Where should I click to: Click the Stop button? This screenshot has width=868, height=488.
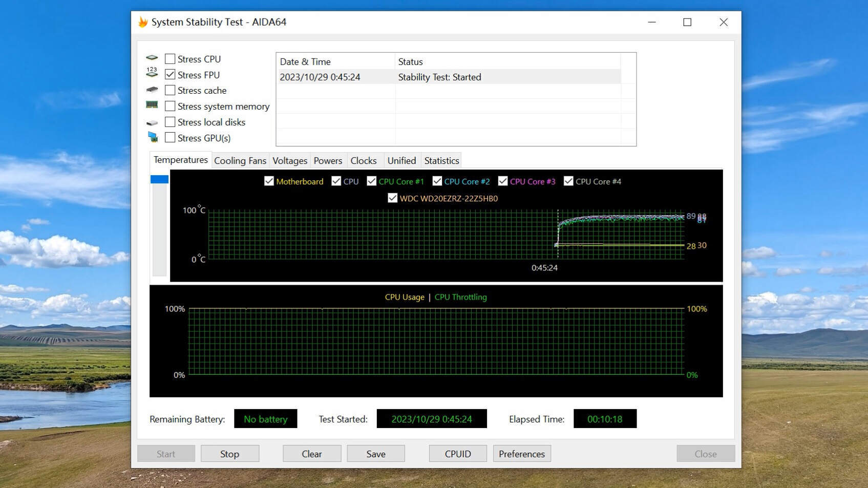click(x=230, y=454)
